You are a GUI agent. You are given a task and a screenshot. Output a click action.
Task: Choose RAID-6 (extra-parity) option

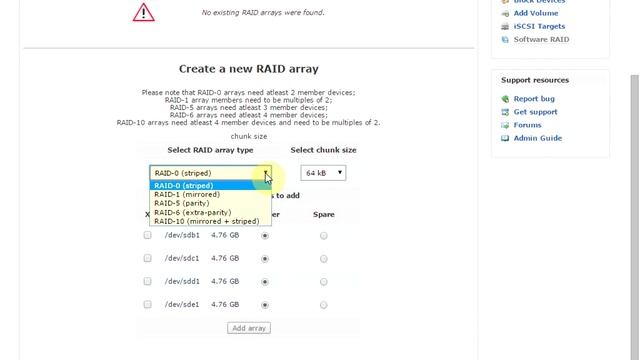click(210, 212)
